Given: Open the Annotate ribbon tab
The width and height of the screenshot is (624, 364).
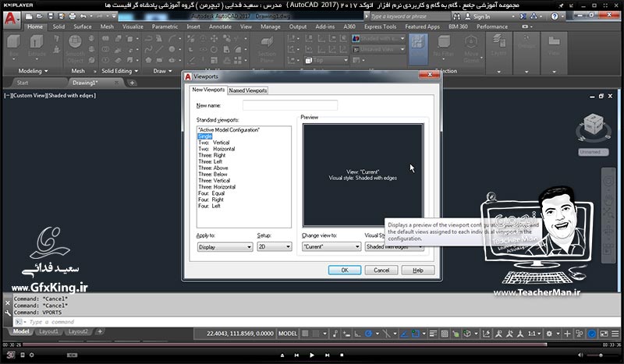Looking at the screenshot, I should [220, 27].
